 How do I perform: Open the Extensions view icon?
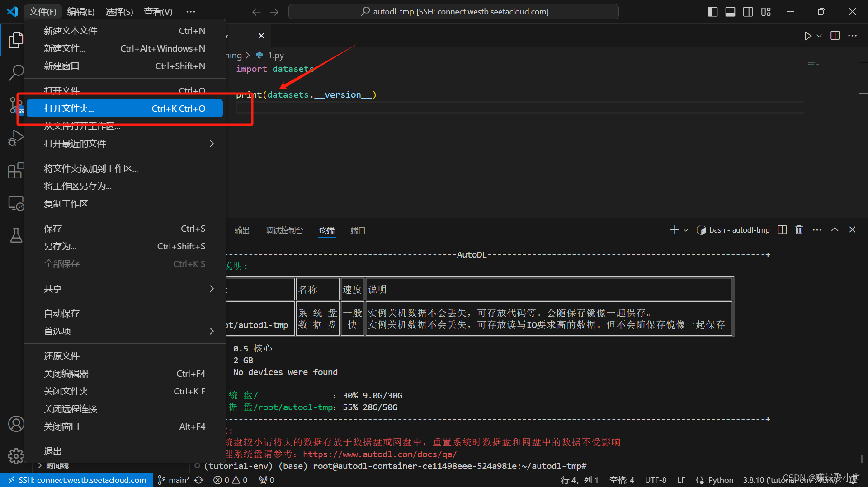click(x=16, y=170)
